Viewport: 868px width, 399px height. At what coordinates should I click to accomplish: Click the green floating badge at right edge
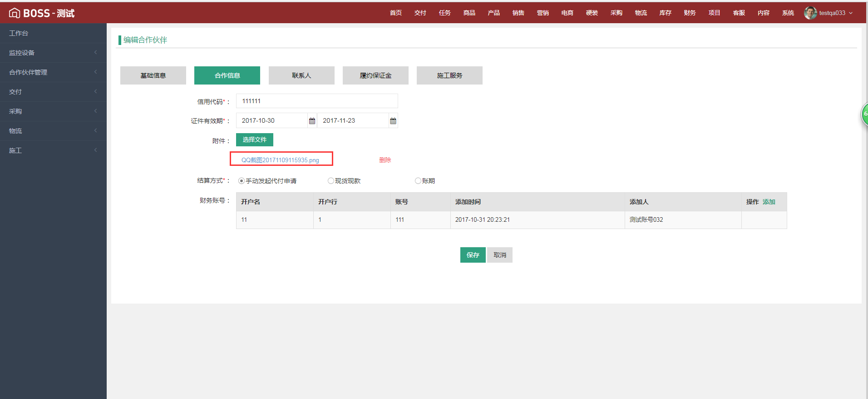[x=864, y=114]
